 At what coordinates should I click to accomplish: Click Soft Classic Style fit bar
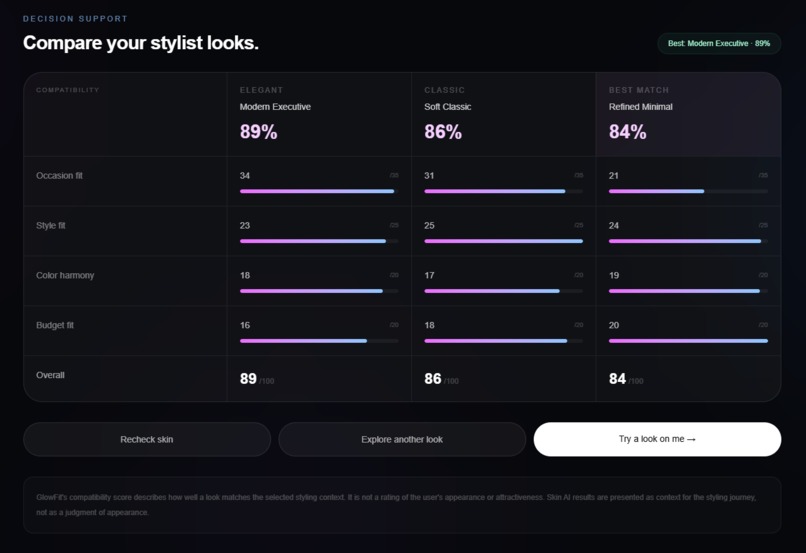click(504, 241)
